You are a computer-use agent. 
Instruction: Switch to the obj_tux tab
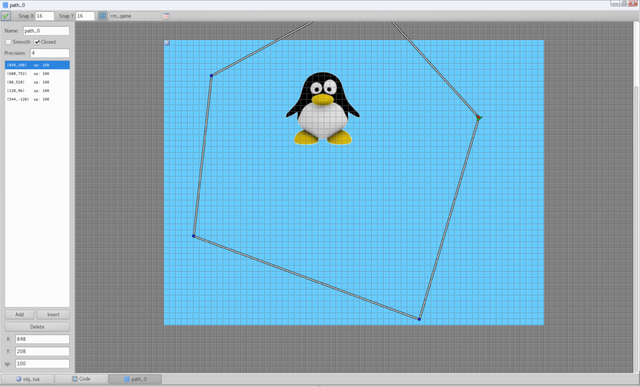click(27, 379)
